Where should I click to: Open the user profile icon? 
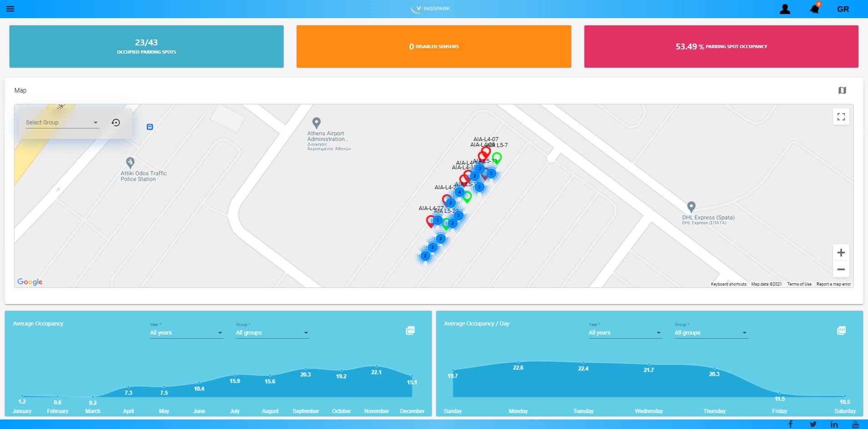pyautogui.click(x=784, y=9)
